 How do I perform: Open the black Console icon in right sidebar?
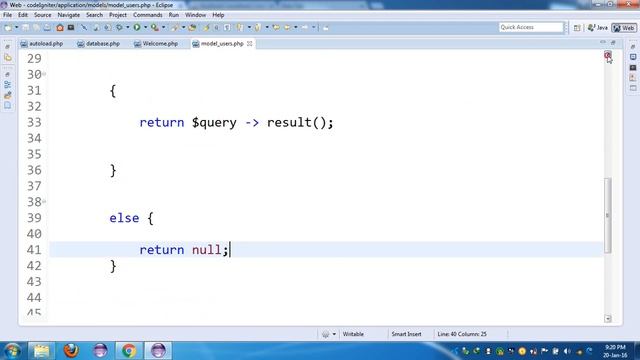pyautogui.click(x=633, y=67)
